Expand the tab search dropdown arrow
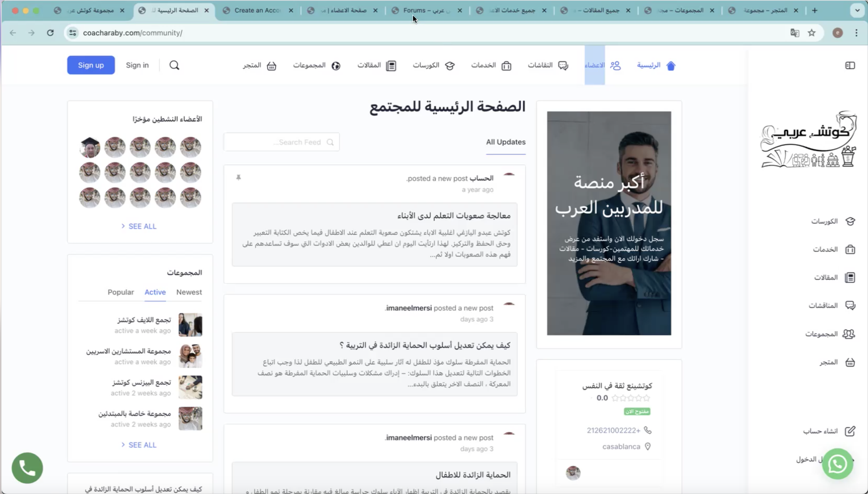 click(x=857, y=11)
